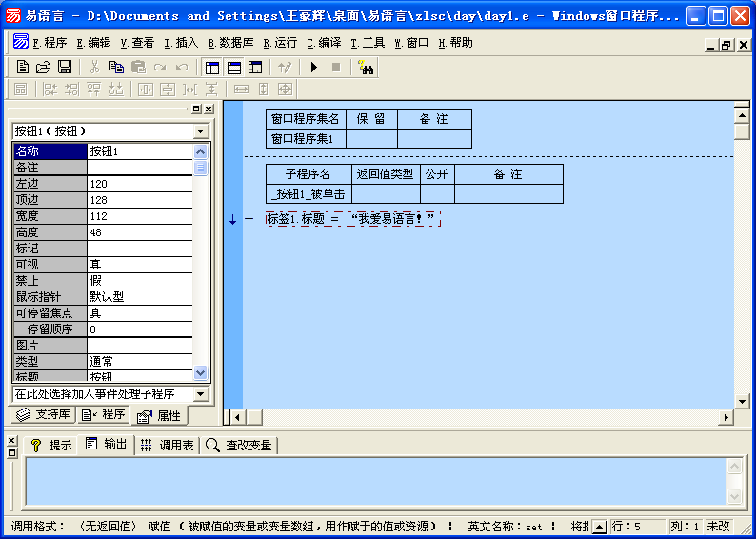Click the binoculars Find icon
Image resolution: width=756 pixels, height=539 pixels.
pyautogui.click(x=366, y=67)
